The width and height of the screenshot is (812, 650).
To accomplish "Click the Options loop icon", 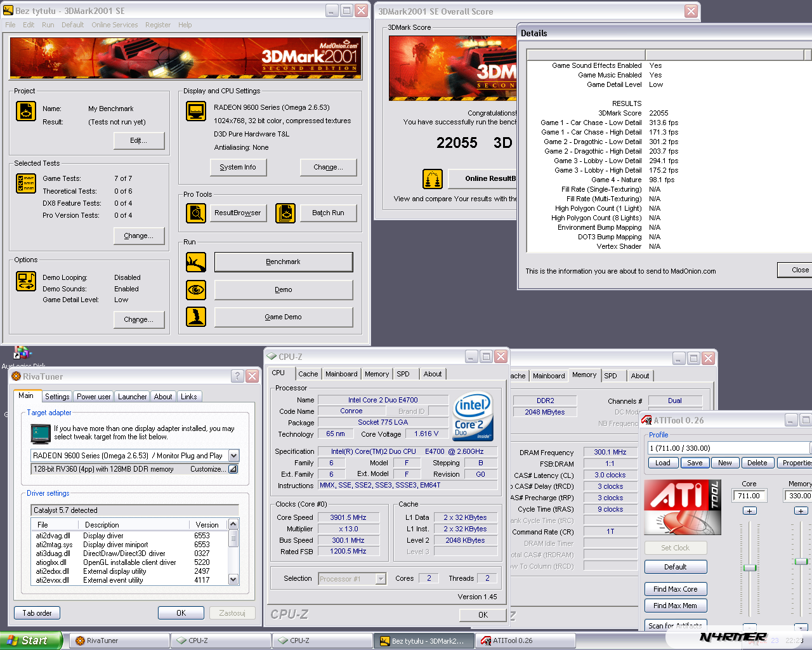I will [26, 281].
